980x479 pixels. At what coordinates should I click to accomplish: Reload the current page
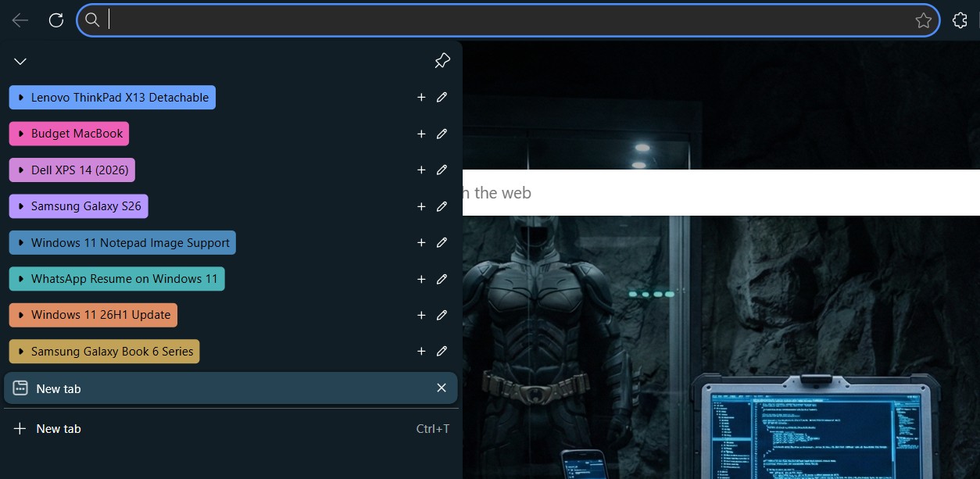(x=55, y=20)
